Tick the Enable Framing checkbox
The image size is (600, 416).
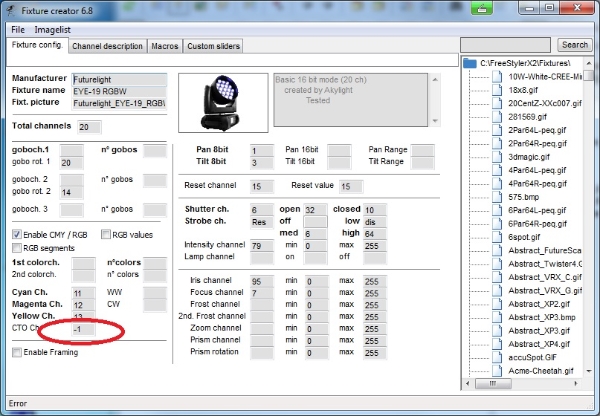17,352
